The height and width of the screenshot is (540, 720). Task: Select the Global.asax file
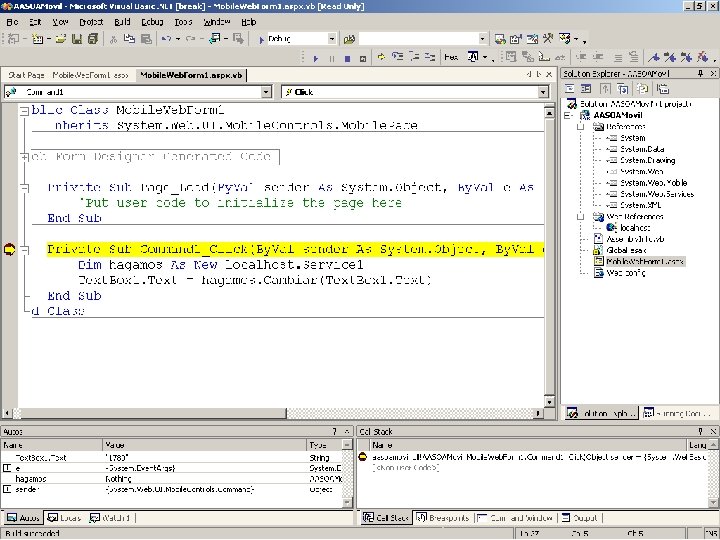626,250
